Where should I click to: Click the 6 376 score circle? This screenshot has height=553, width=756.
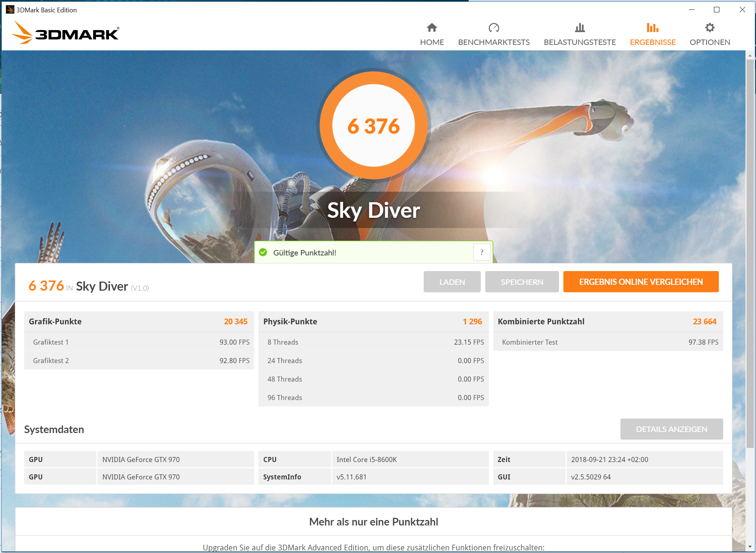[x=373, y=125]
